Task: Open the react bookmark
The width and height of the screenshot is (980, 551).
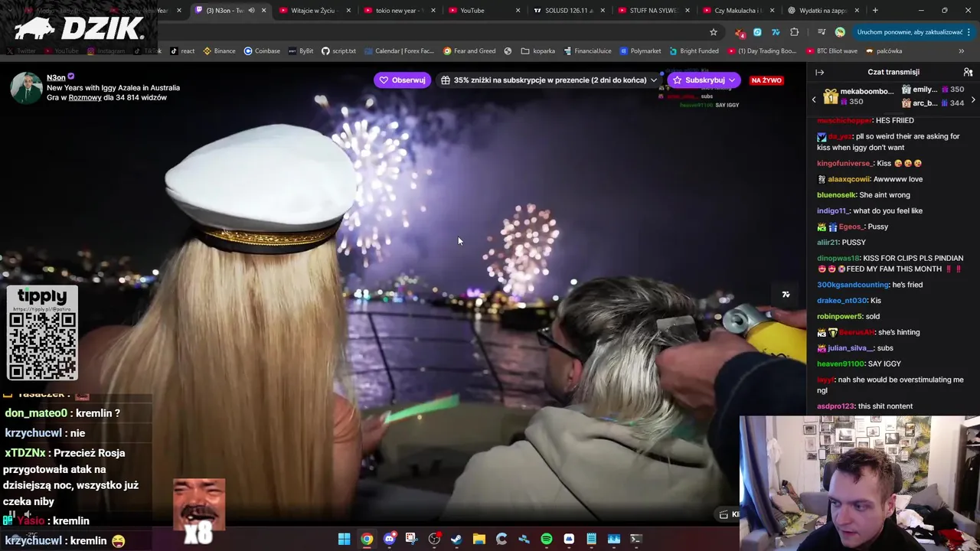Action: pyautogui.click(x=182, y=51)
